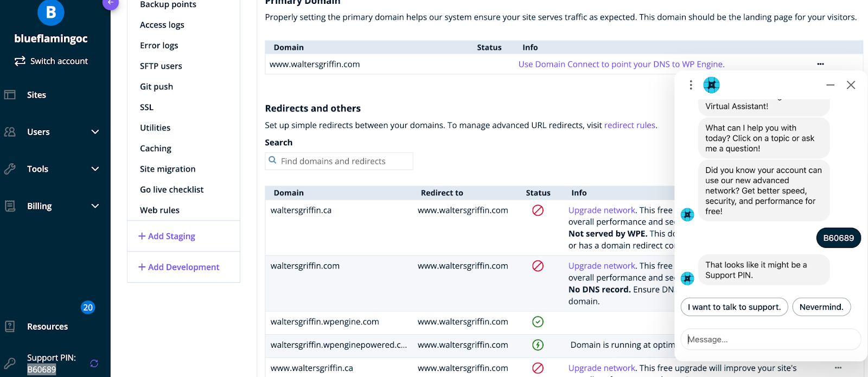The width and height of the screenshot is (868, 377).
Task: Open the 20 notifications badge
Action: click(88, 308)
